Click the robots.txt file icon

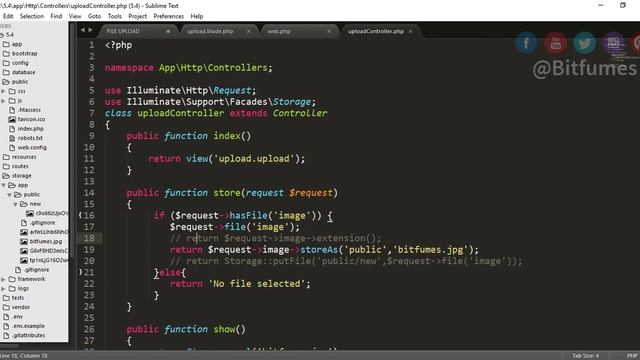[12, 138]
